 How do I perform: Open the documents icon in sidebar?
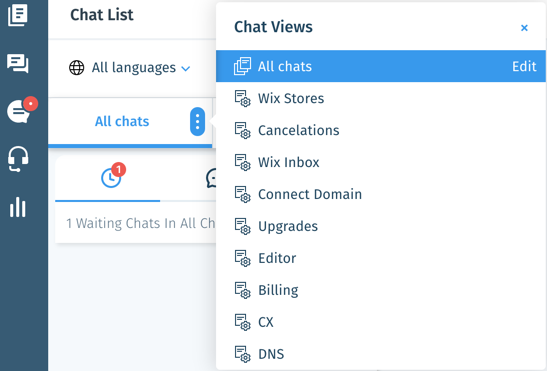tap(18, 14)
